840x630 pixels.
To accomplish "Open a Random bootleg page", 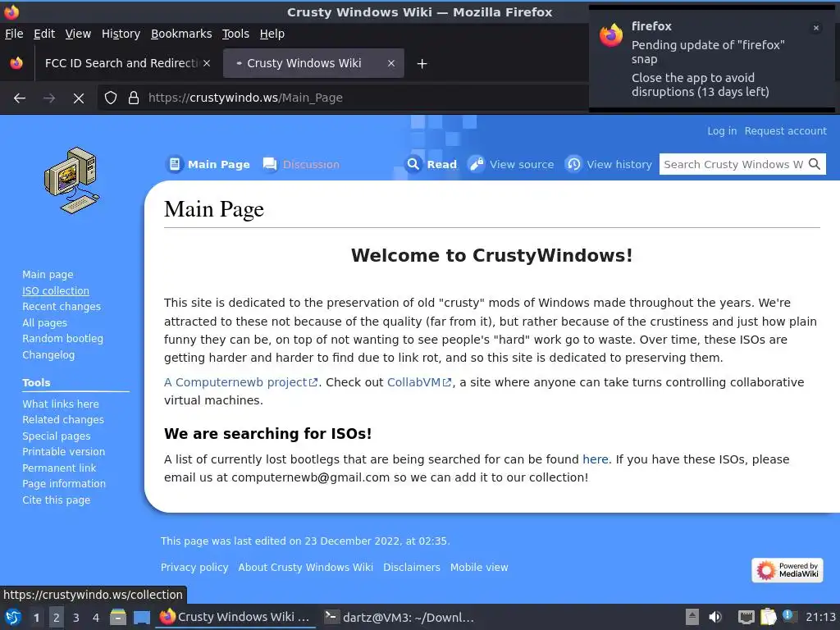I will tap(62, 339).
